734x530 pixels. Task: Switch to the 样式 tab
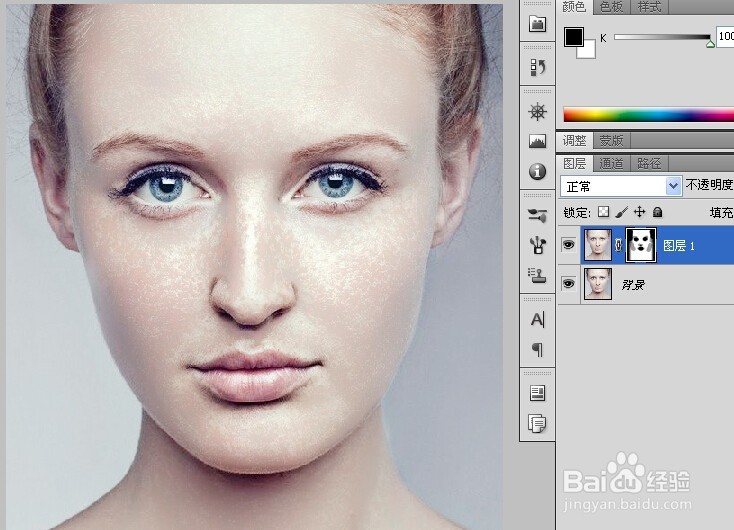click(649, 7)
